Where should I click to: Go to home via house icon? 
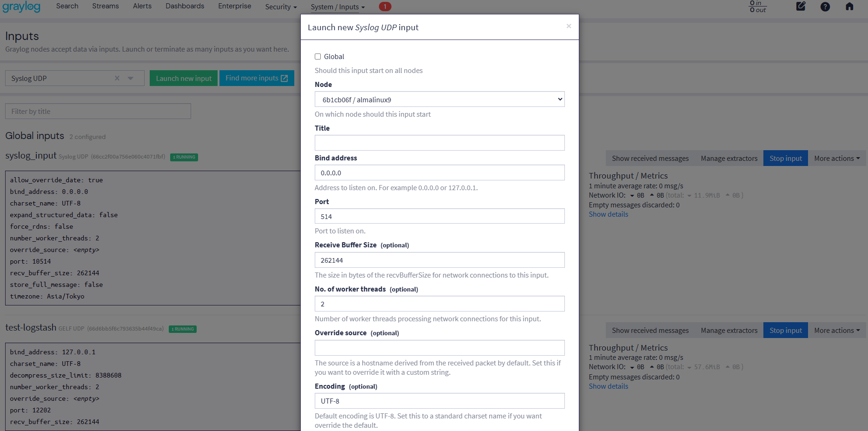(x=849, y=7)
